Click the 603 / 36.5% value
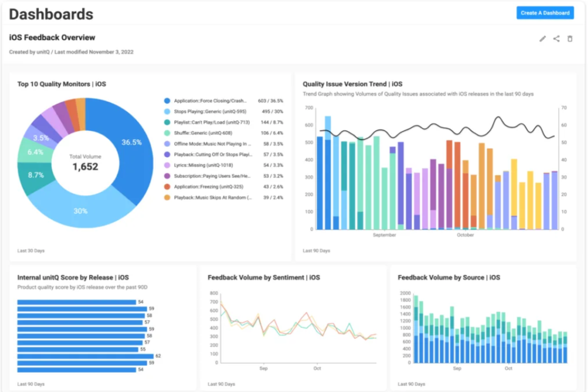 pyautogui.click(x=270, y=101)
